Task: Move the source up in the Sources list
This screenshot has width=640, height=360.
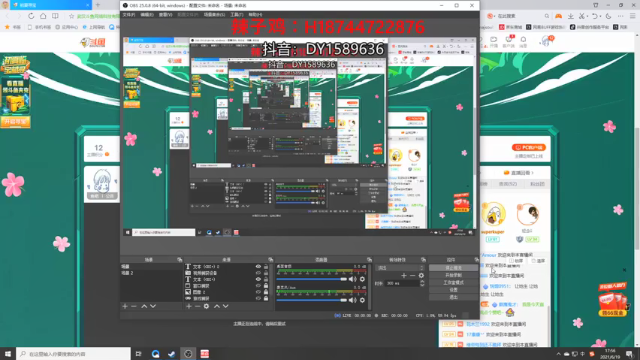Action: coord(217,306)
